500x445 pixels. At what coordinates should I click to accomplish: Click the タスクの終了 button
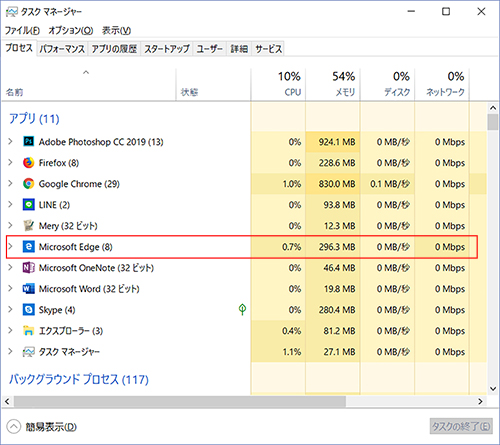461,426
